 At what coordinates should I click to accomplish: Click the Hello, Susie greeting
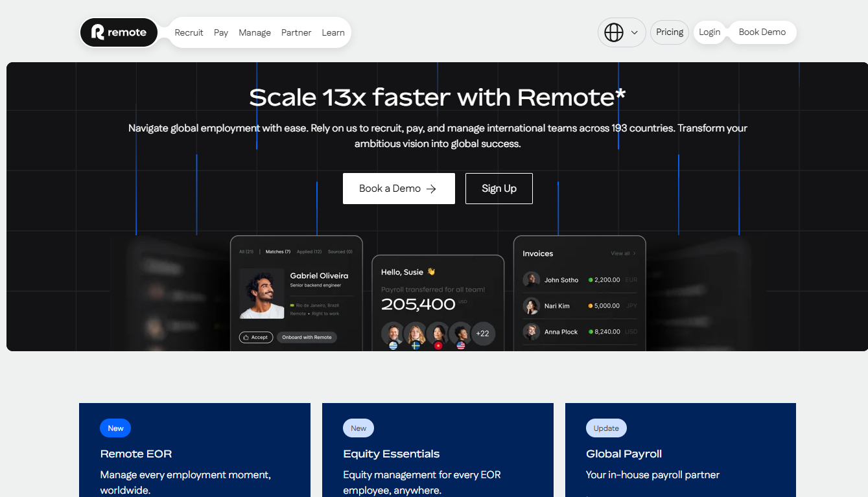[408, 272]
